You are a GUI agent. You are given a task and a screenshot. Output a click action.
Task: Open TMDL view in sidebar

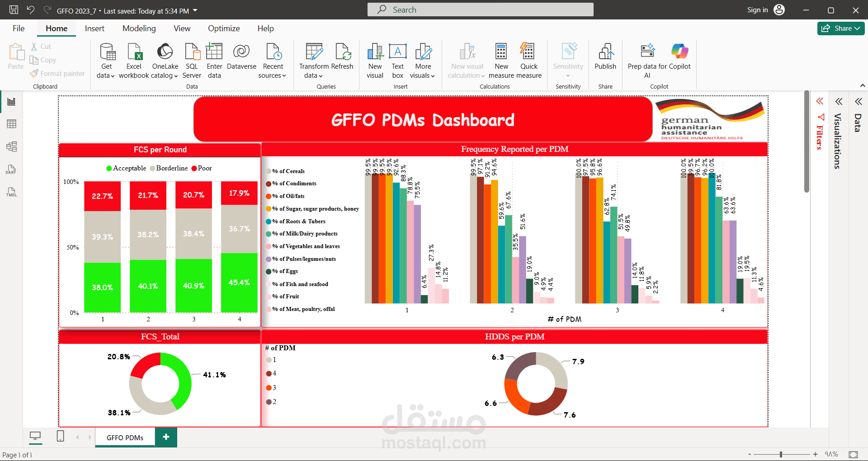coord(12,192)
